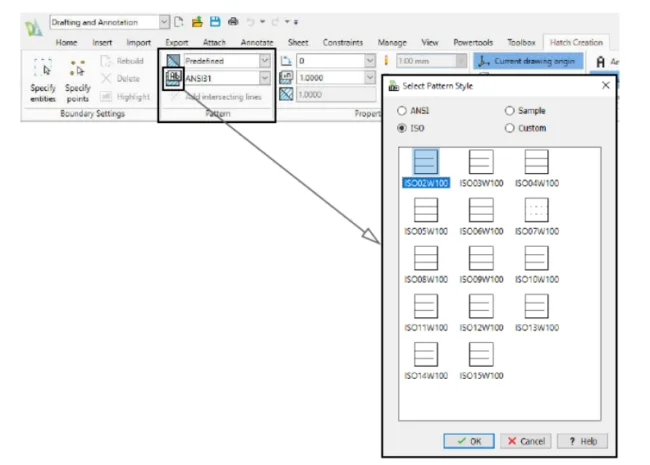Click the Current drawing origin button
Screen dimensions: 650x465
(x=527, y=61)
